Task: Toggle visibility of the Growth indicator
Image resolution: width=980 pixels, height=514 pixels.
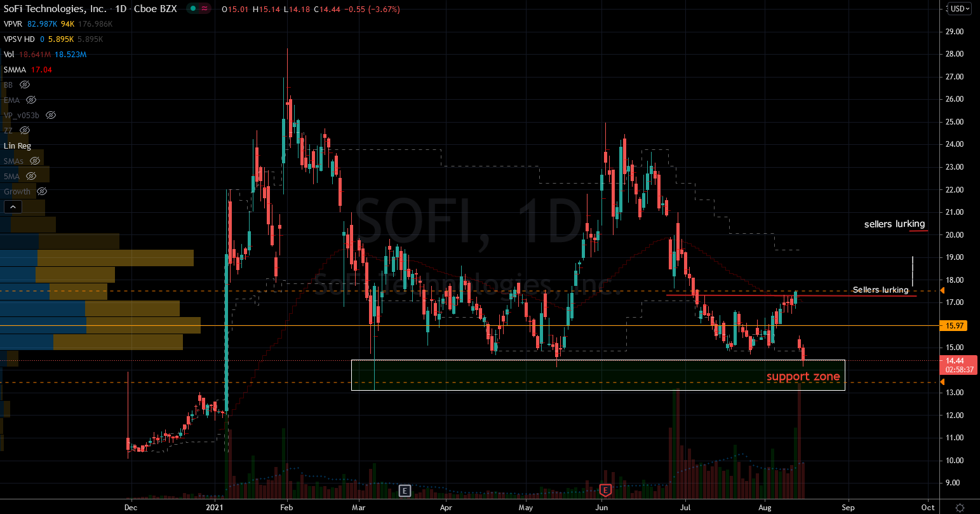Action: pyautogui.click(x=42, y=191)
